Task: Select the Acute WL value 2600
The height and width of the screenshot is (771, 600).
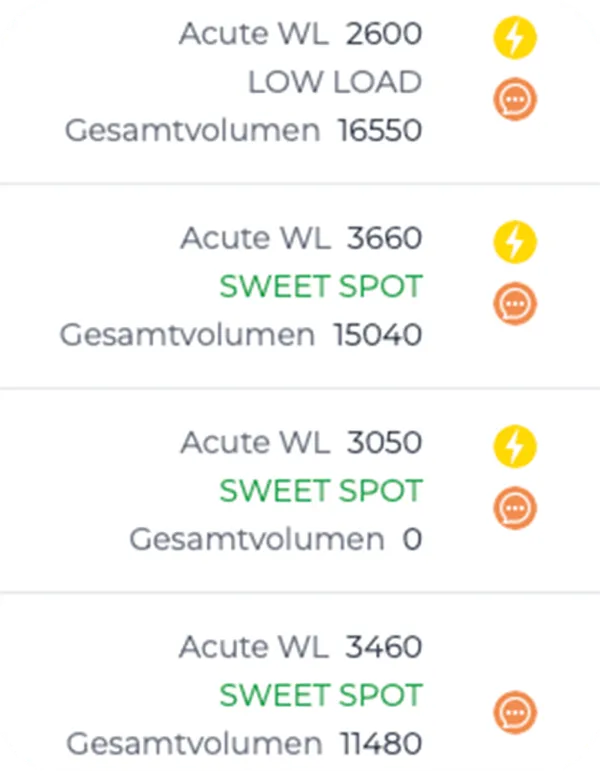Action: 384,34
